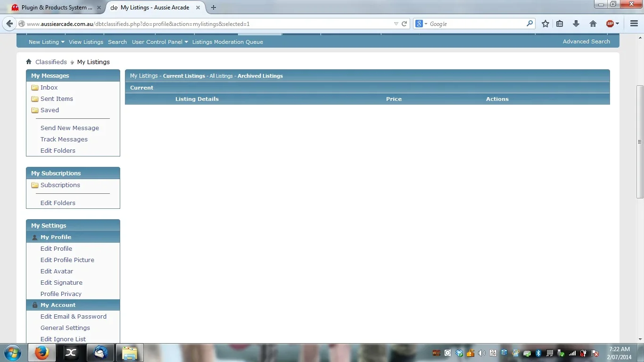Image resolution: width=644 pixels, height=362 pixels.
Task: Open the Adblock Plus dropdown arrow
Action: [618, 24]
